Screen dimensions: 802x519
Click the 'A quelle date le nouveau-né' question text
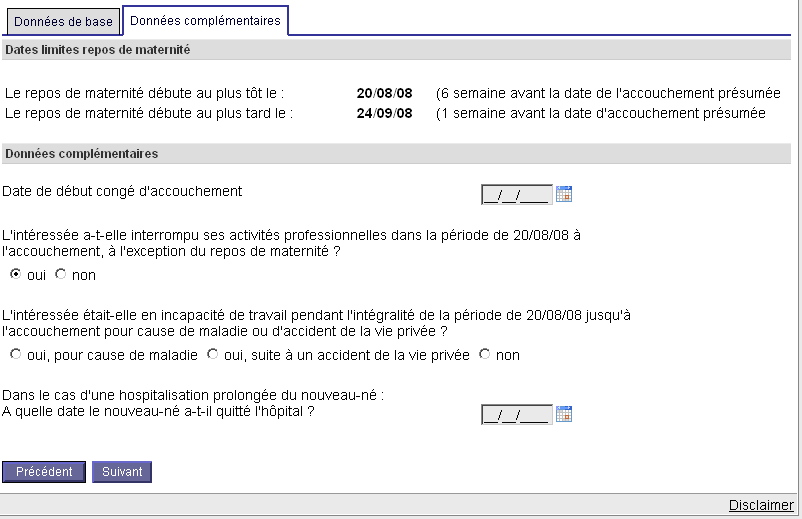(158, 411)
